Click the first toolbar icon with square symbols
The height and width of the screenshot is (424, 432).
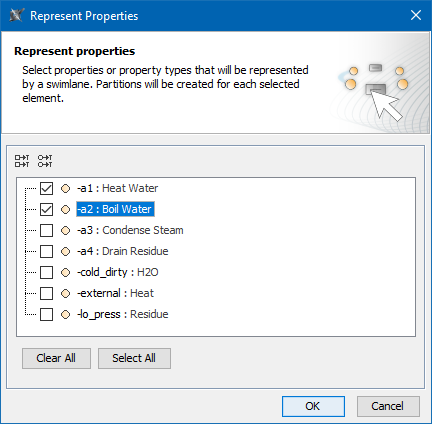[22, 161]
